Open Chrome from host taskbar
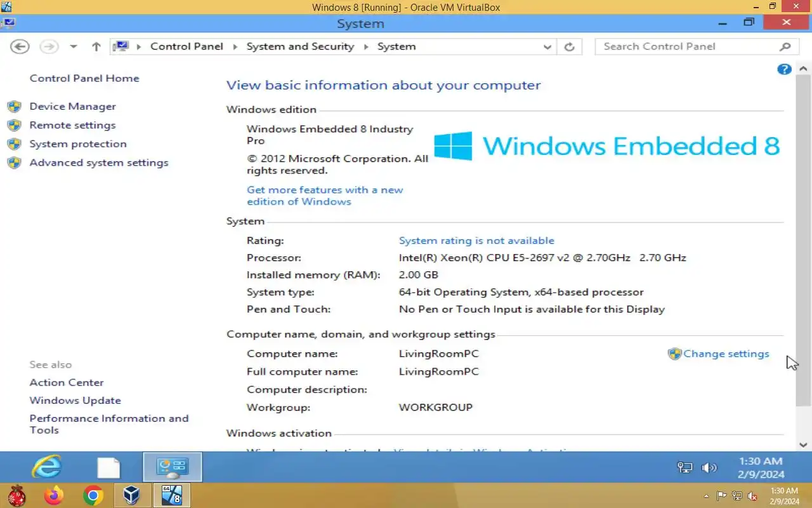Image resolution: width=812 pixels, height=508 pixels. (x=93, y=495)
